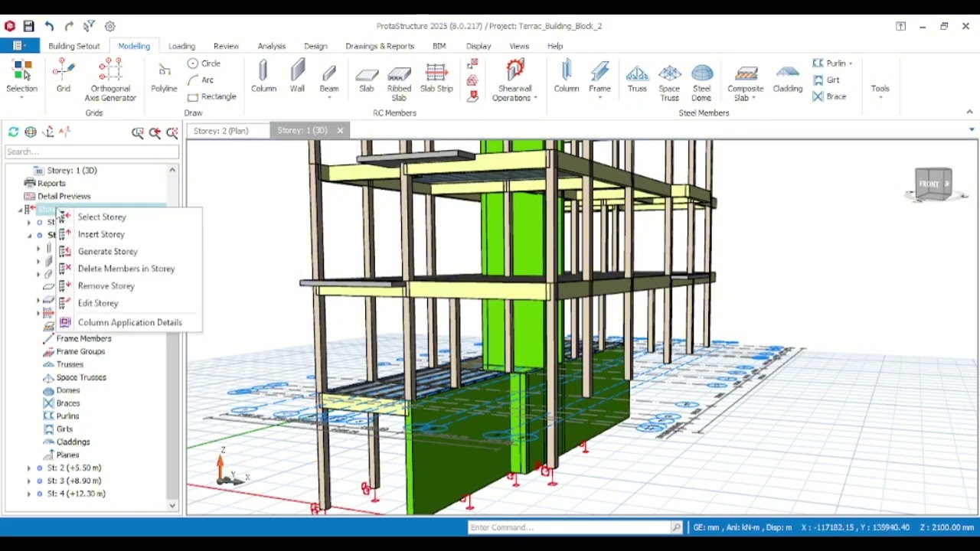Screen dimensions: 980x551
Task: Open the Drawings & Reports tab
Action: pyautogui.click(x=380, y=46)
